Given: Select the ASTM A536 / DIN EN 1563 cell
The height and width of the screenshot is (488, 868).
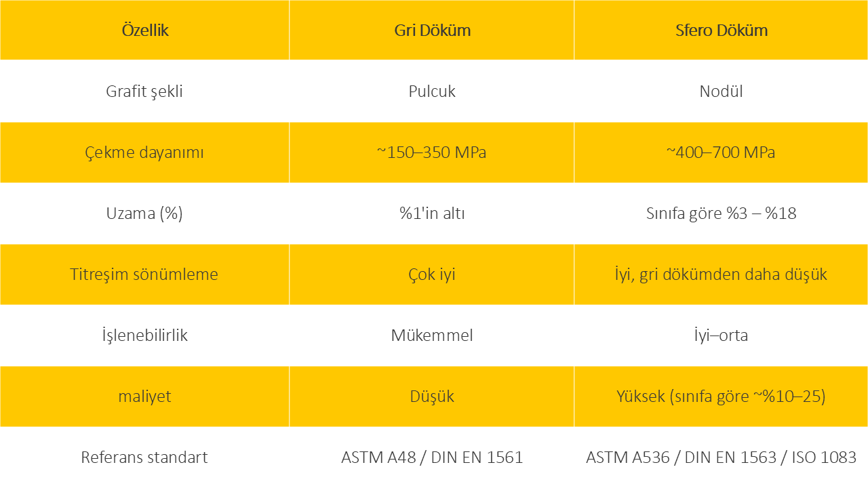Looking at the screenshot, I should click(721, 457).
